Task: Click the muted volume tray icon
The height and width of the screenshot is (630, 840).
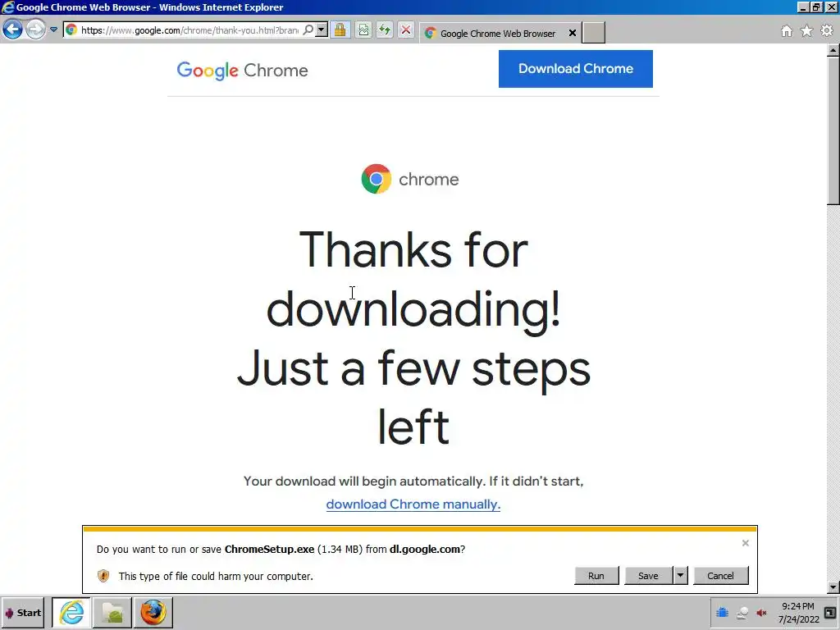Action: click(x=761, y=612)
